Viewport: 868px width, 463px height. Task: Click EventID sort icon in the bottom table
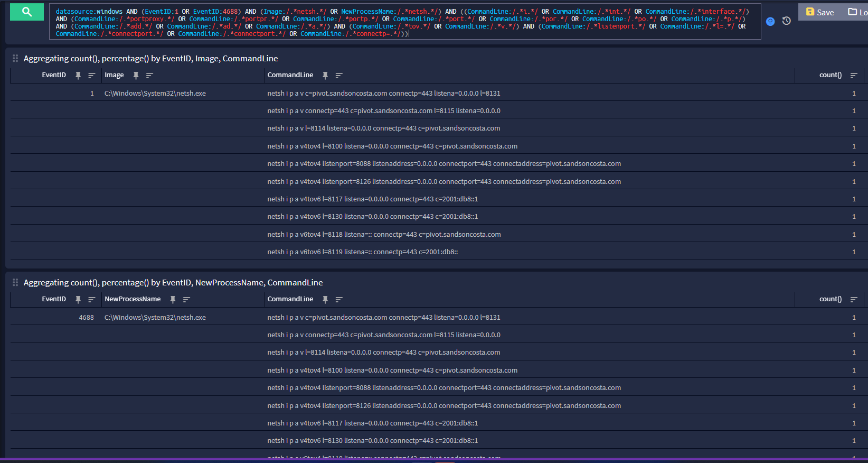point(91,300)
